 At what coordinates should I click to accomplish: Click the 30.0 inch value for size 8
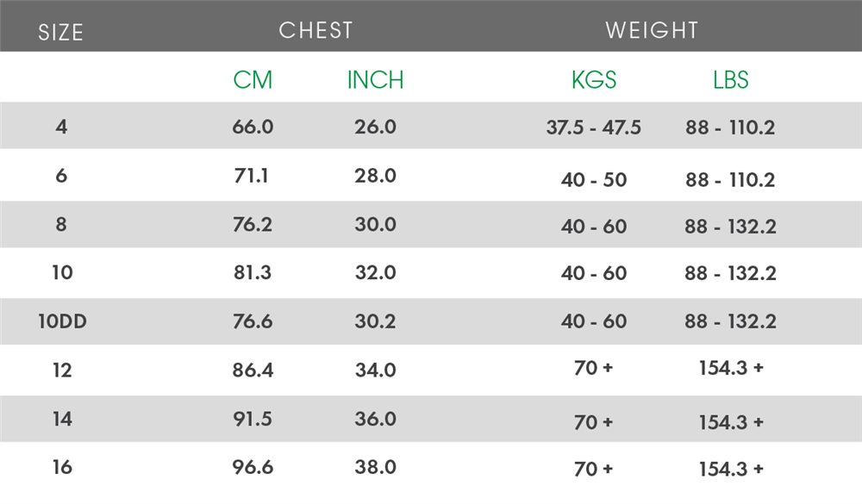pos(376,224)
